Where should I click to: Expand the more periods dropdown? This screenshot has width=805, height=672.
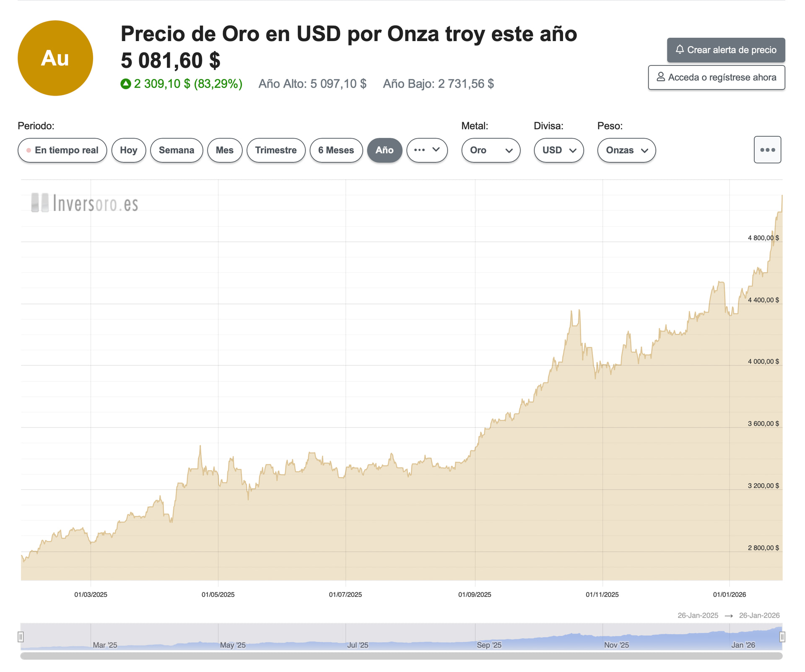pos(427,150)
